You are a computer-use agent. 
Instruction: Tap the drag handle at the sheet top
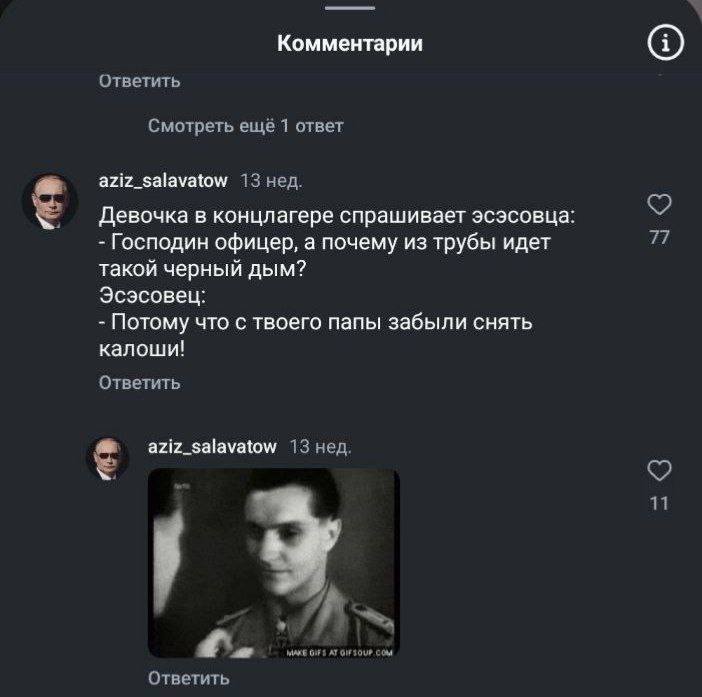[351, 9]
